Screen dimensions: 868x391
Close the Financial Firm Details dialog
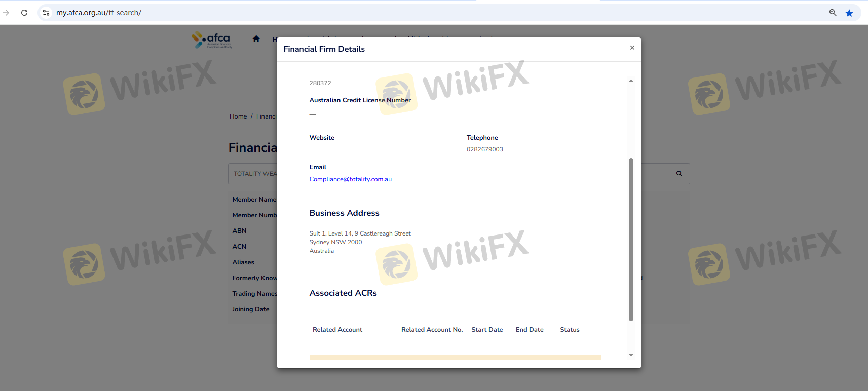632,48
